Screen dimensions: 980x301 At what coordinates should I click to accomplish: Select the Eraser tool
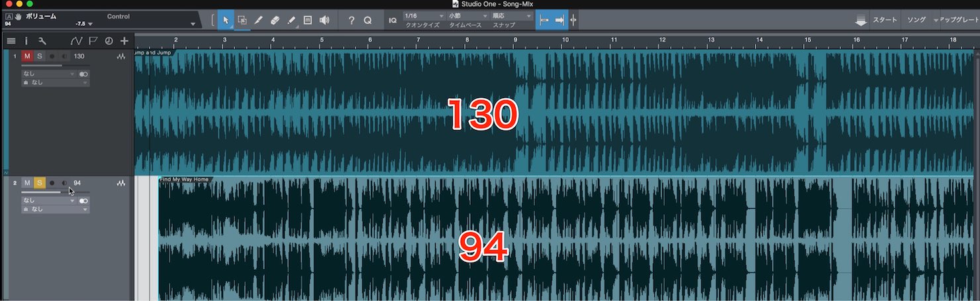(x=275, y=21)
